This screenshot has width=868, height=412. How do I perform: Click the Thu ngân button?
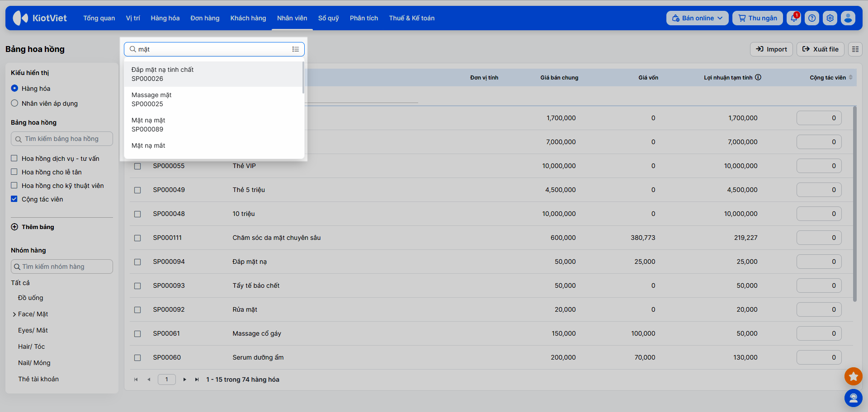coord(758,18)
